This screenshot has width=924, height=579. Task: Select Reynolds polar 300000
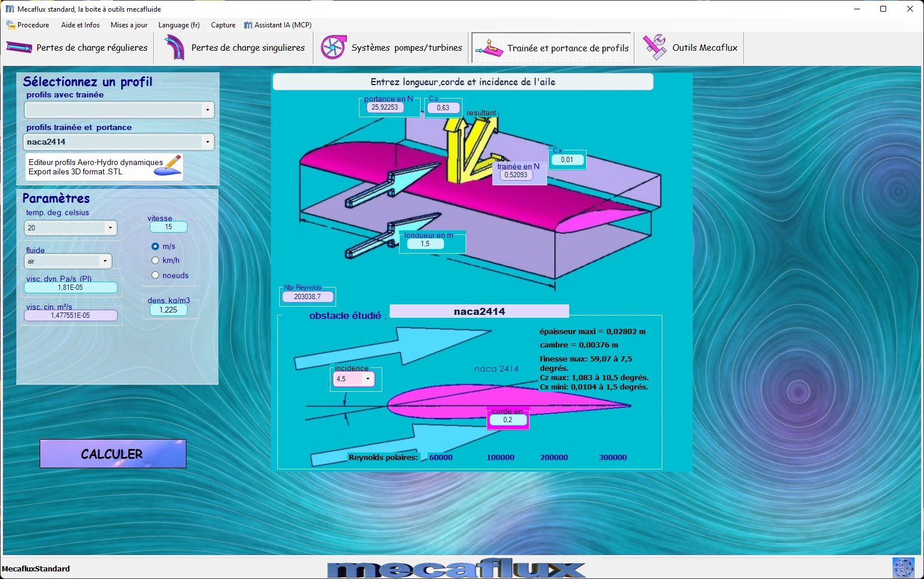[613, 458]
